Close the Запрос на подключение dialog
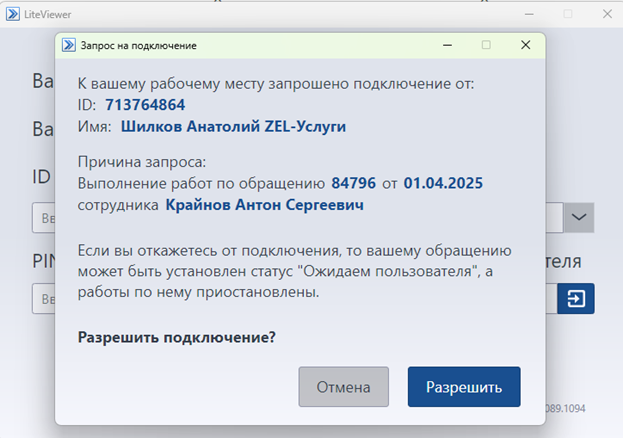The image size is (623, 438). [x=525, y=45]
